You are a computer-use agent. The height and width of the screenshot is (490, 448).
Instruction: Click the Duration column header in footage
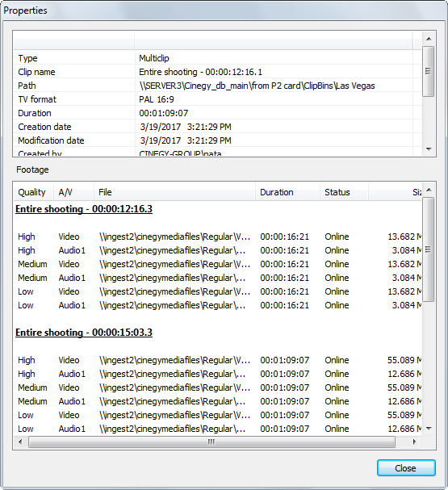point(287,192)
